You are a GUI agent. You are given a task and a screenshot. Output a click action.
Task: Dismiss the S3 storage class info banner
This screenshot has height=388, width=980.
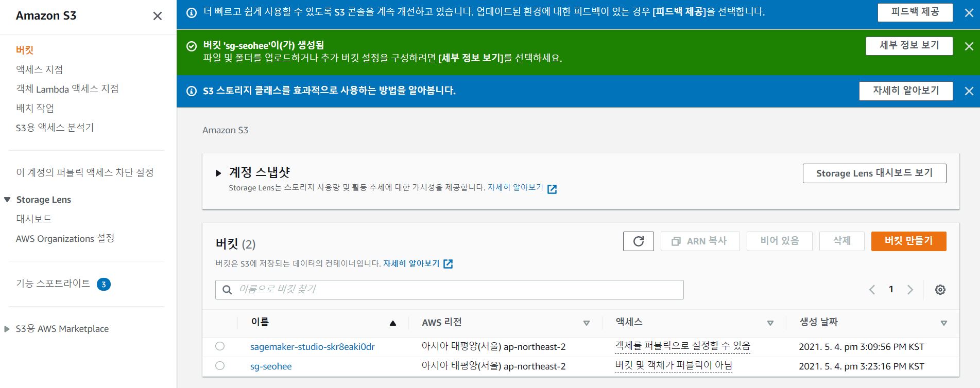pos(969,91)
